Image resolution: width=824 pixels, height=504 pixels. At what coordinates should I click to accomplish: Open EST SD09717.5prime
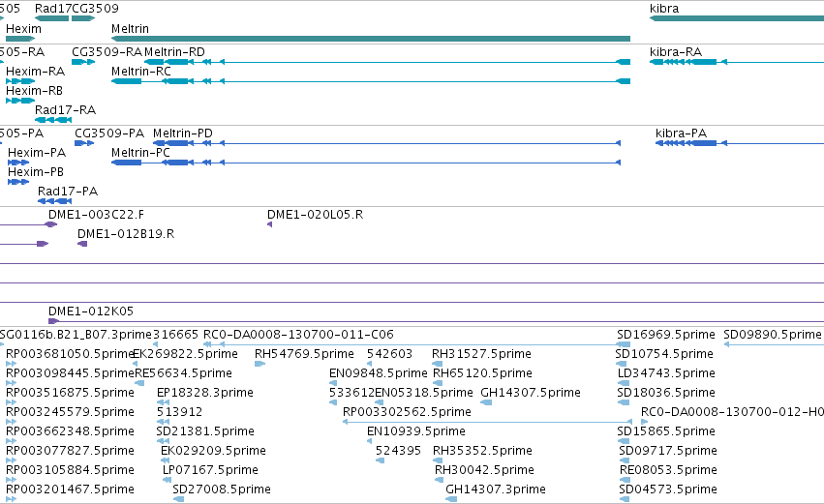point(668,451)
